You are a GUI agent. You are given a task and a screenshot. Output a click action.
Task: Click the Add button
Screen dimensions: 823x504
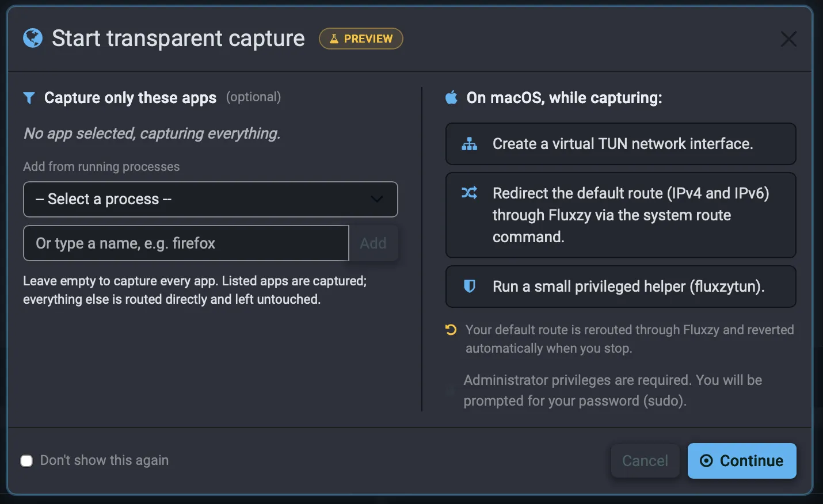tap(373, 243)
